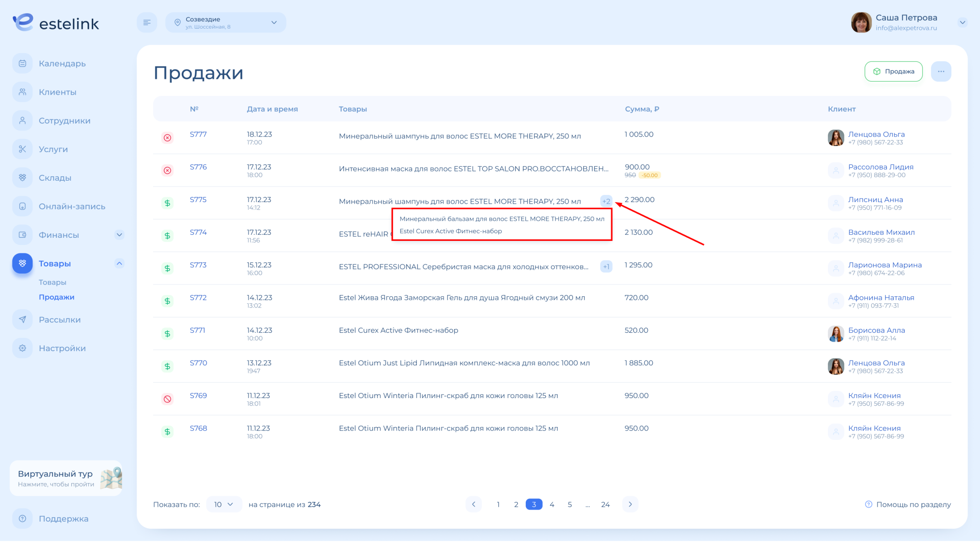
Task: Open the Товары submenu item
Action: (x=53, y=282)
